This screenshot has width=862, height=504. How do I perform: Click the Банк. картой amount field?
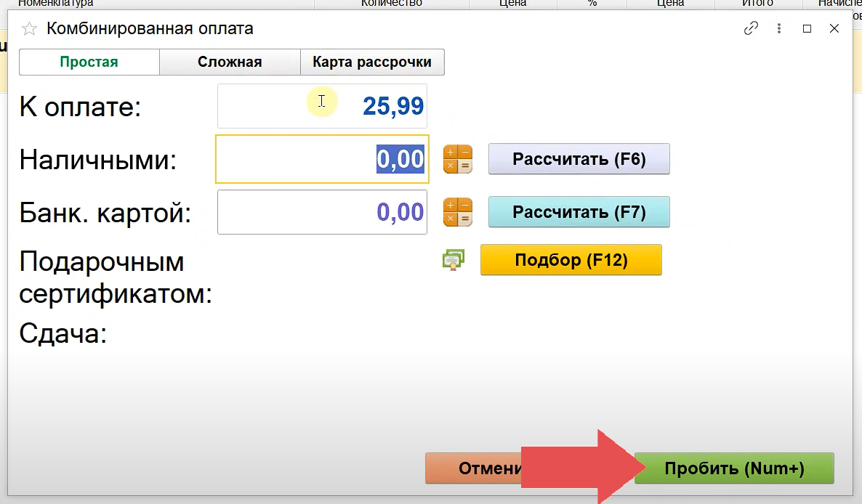tap(322, 212)
